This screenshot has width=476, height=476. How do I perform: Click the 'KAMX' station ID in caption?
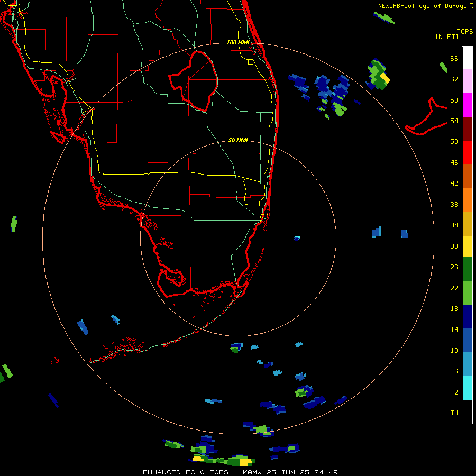[x=253, y=472]
